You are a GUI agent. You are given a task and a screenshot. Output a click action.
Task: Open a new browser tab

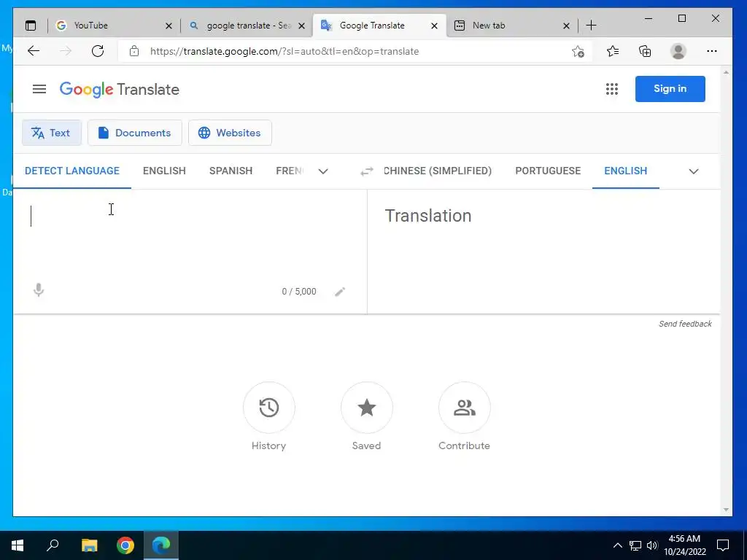tap(591, 26)
